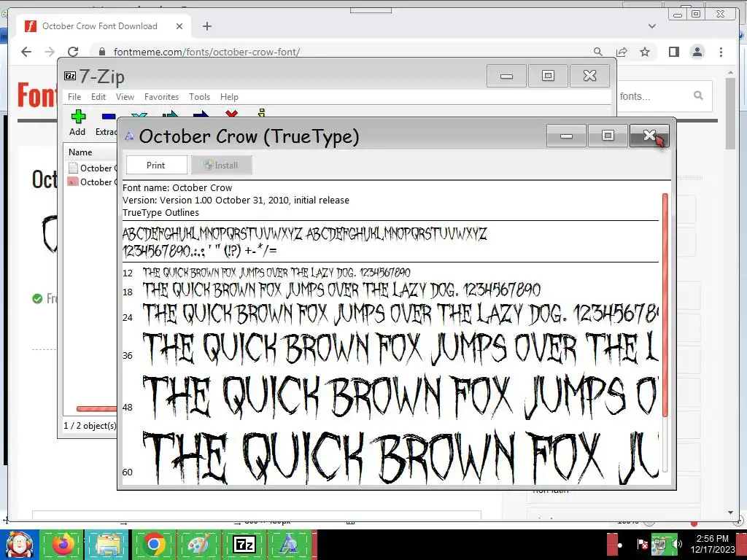Click the Extract button in 7-Zip toolbar

coord(107,124)
